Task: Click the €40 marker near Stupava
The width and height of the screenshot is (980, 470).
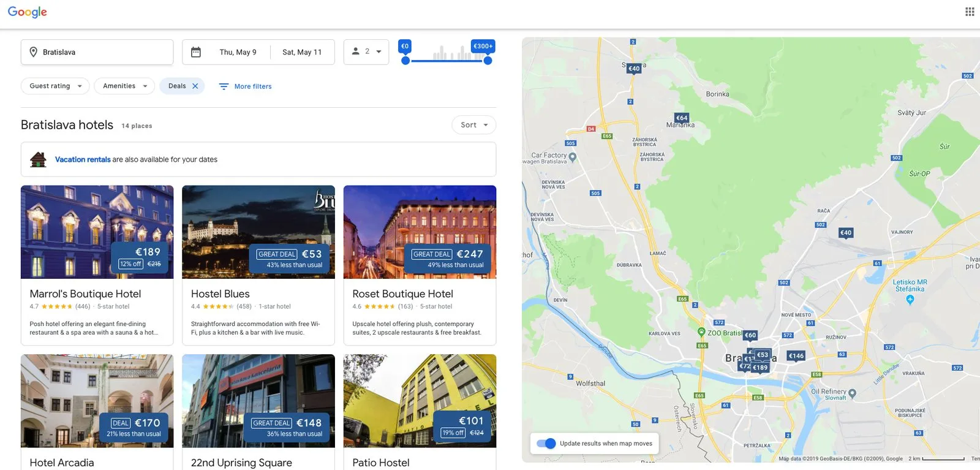Action: pos(634,68)
